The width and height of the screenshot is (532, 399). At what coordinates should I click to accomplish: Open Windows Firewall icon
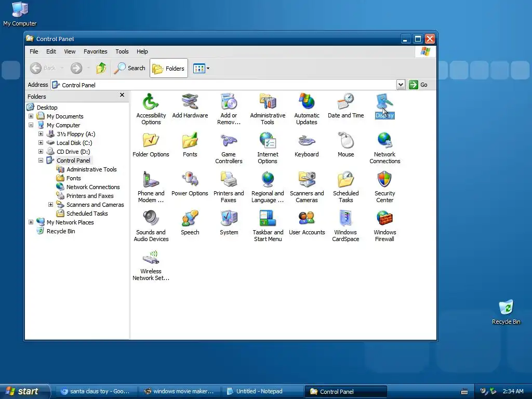[385, 227]
